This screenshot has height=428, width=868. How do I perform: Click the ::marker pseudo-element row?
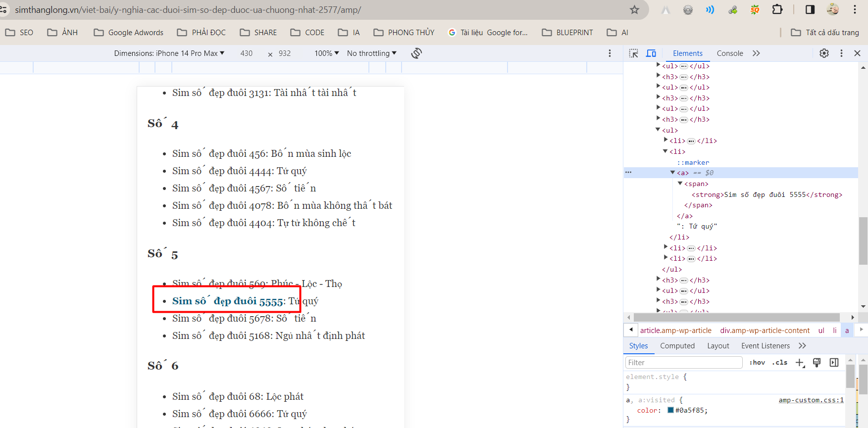(x=693, y=162)
